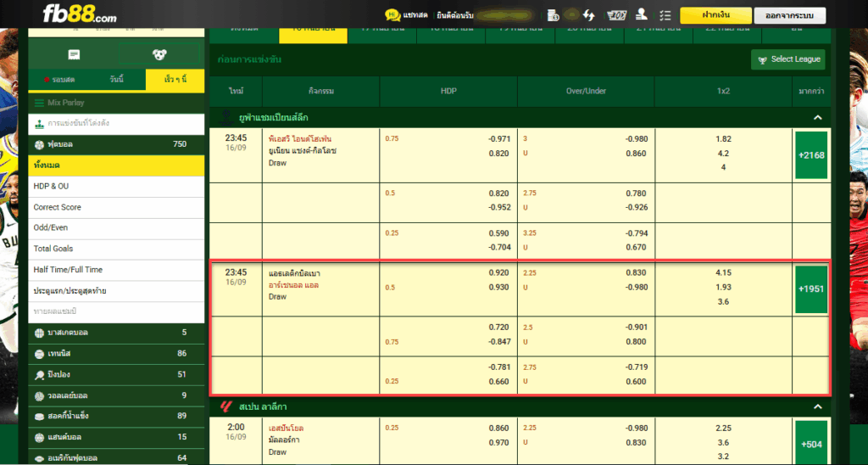Click the ping pong paddle icon
This screenshot has height=465, width=868.
click(x=39, y=375)
